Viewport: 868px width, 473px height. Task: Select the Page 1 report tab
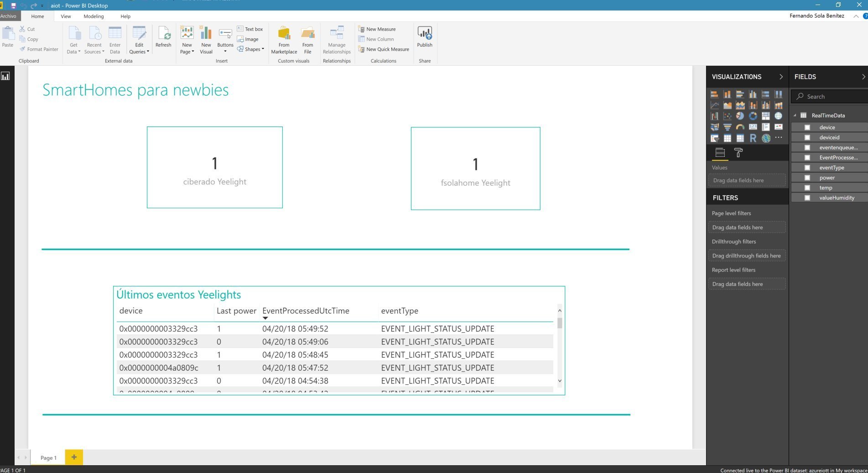coord(48,457)
